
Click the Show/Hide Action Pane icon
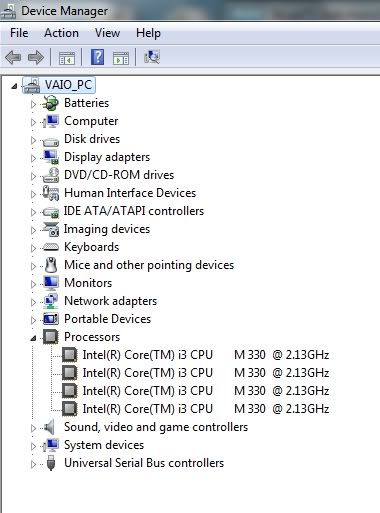(120, 58)
